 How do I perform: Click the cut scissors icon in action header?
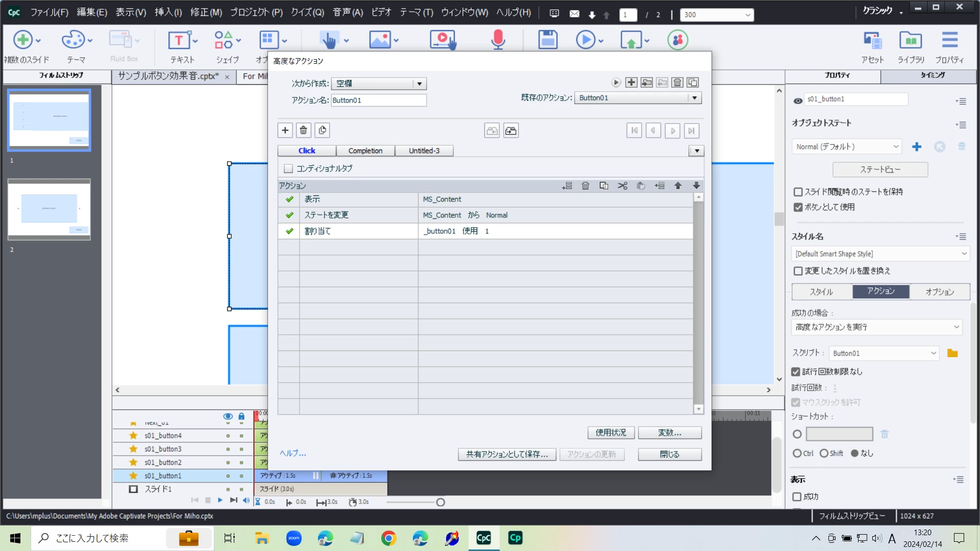[x=622, y=186]
